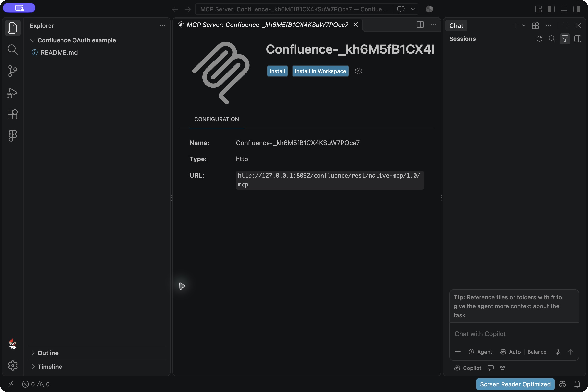Toggle the Sessions filter icon
Image resolution: width=588 pixels, height=392 pixels.
[x=565, y=39]
